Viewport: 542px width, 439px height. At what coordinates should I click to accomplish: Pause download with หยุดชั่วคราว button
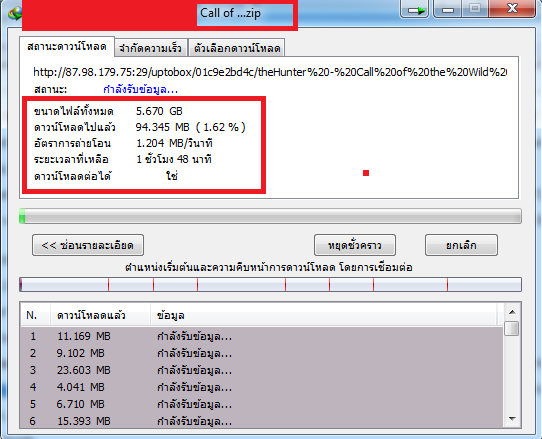[355, 245]
